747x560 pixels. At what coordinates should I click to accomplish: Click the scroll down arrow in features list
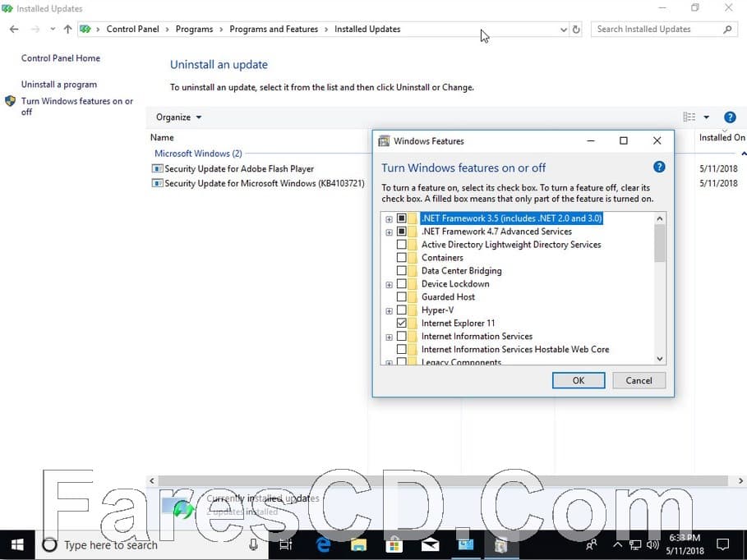[x=659, y=359]
